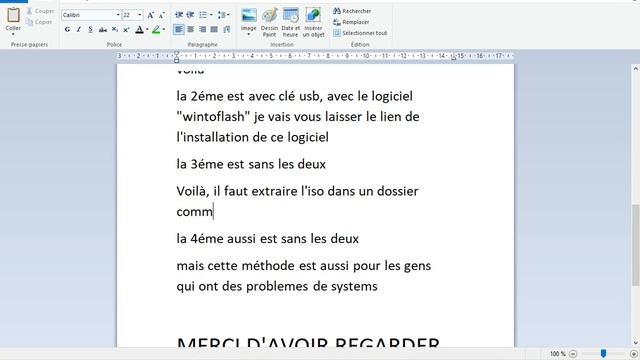Open the font size dropdown arrow

click(x=140, y=15)
